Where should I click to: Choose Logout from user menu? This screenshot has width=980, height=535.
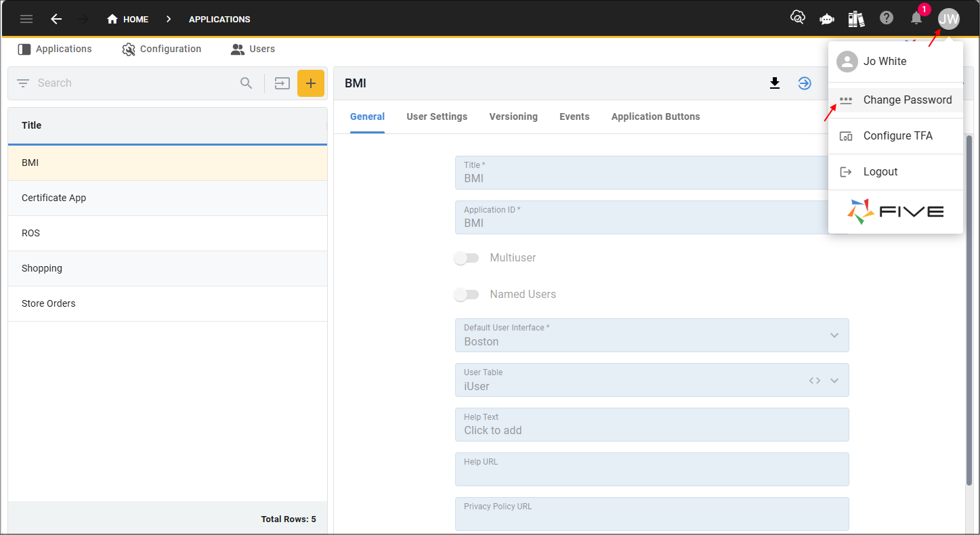tap(895, 172)
